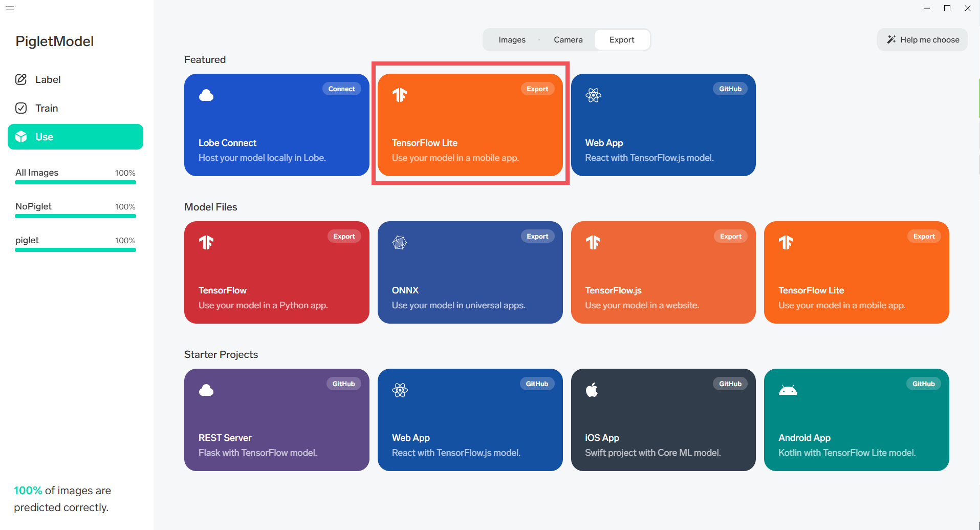Click GitHub badge on Android App card
This screenshot has height=530, width=980.
coord(924,384)
